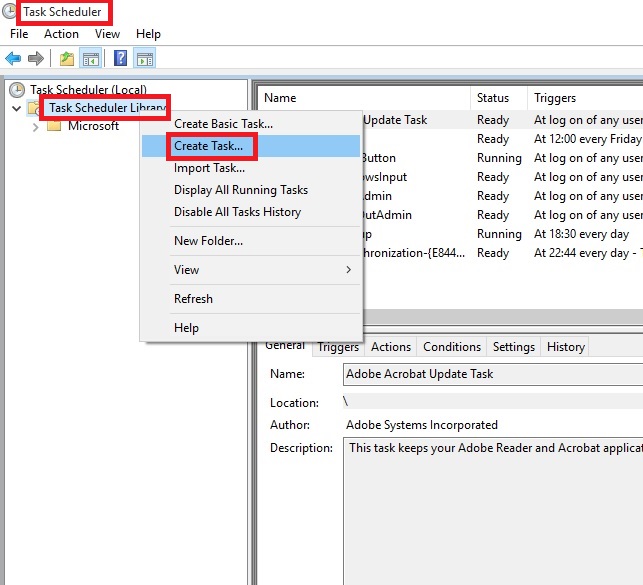Click the Back arrow toolbar icon

tap(13, 58)
